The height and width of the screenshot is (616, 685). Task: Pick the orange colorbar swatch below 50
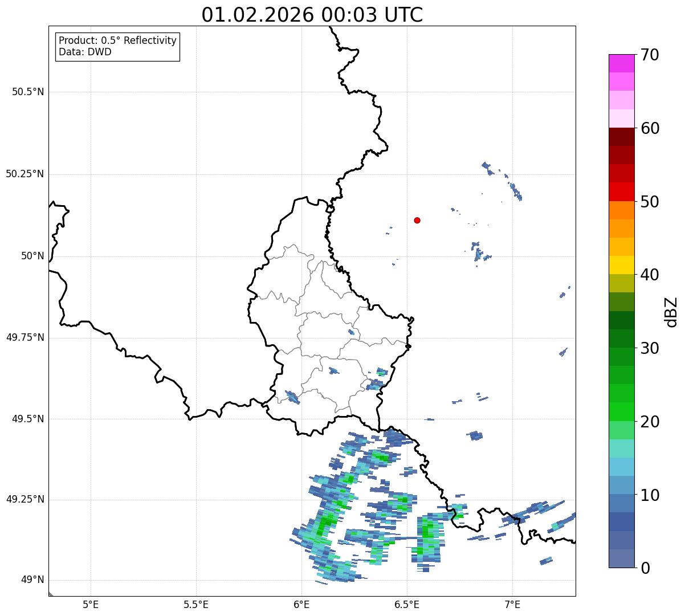click(x=621, y=210)
